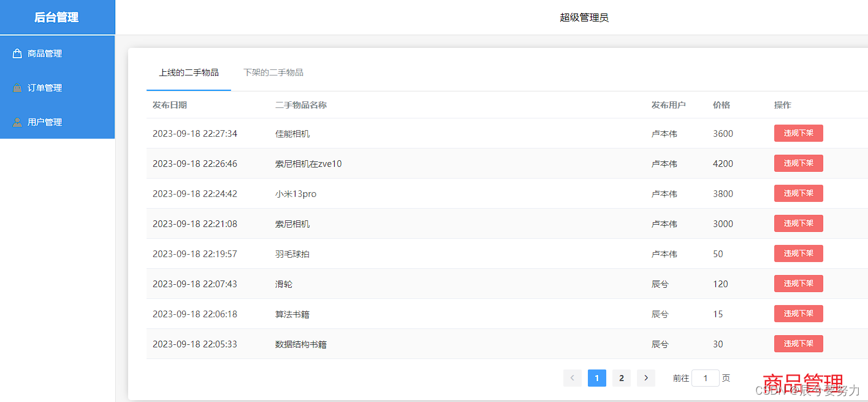Open 订单管理 menu item

point(57,88)
